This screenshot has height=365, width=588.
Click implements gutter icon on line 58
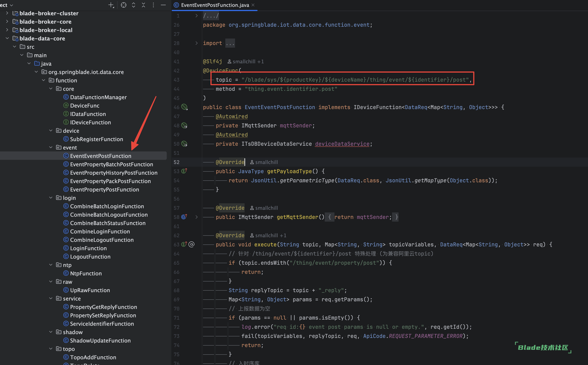(184, 217)
